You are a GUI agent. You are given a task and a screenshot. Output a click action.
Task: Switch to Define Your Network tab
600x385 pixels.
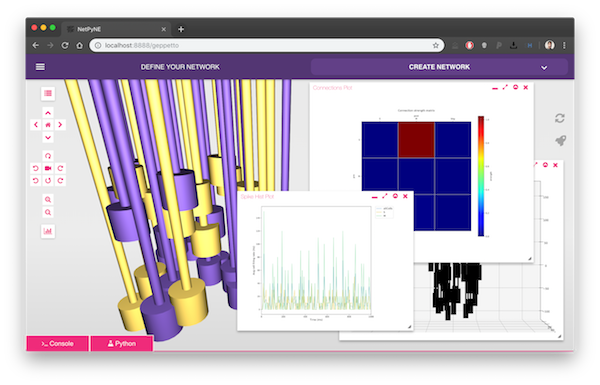180,67
